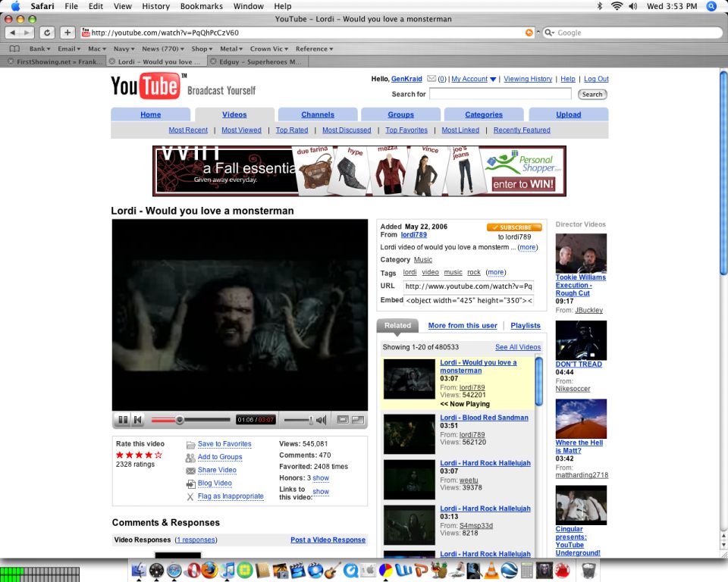Open Firefox from the Dock
This screenshot has height=582, width=728.
(210, 570)
